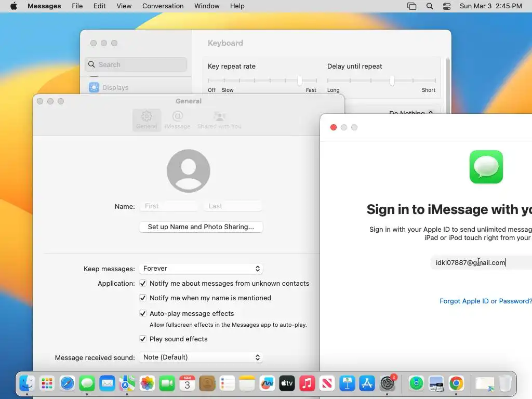Screen dimensions: 532x399
Task: Open Maps from the dock
Action: 127,383
